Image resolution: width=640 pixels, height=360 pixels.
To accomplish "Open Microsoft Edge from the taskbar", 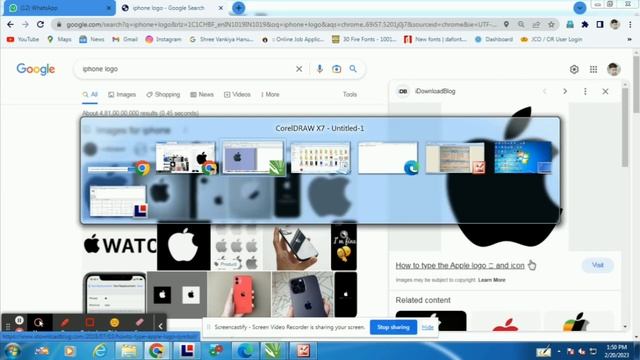I will point(244,351).
